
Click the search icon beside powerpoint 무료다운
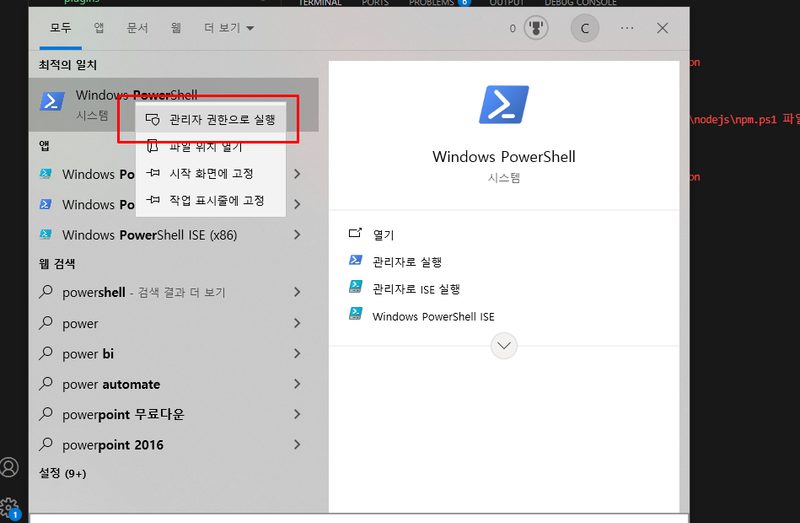click(46, 414)
